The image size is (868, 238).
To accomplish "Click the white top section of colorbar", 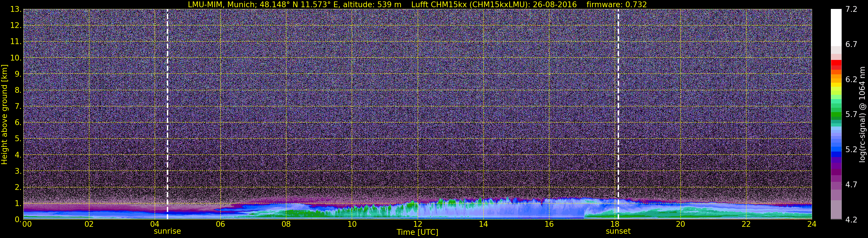I will pos(836,27).
